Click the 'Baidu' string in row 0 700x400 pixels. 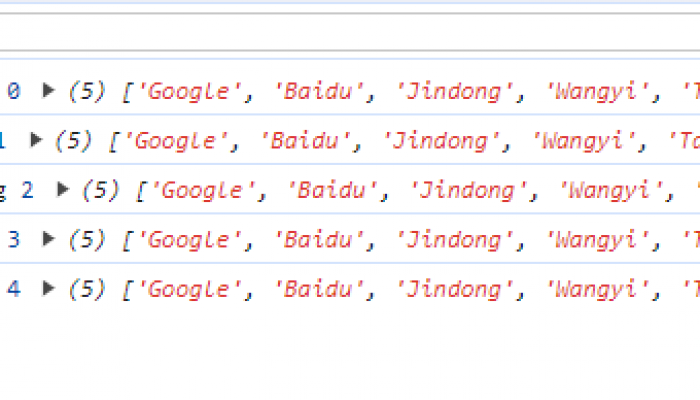click(319, 92)
